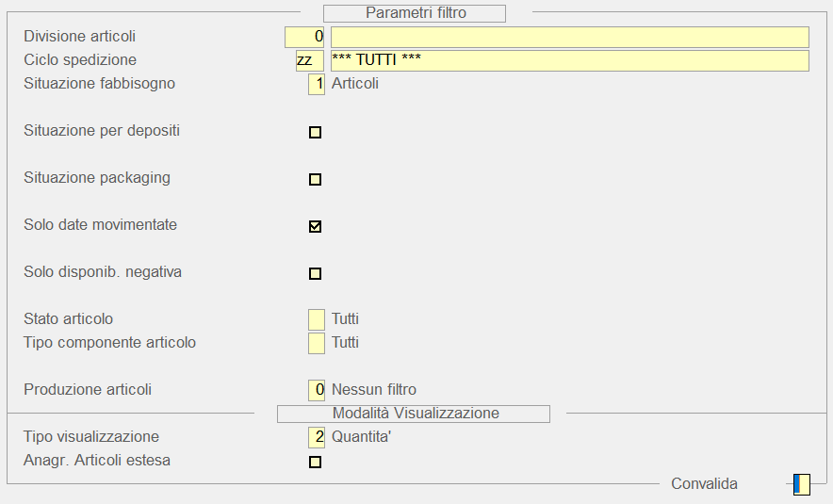Uncheck Solo date movimentate

pyautogui.click(x=316, y=226)
